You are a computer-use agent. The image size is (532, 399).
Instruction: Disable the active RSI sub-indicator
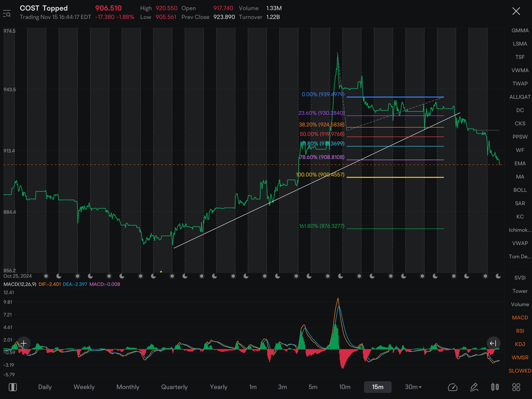(x=520, y=331)
